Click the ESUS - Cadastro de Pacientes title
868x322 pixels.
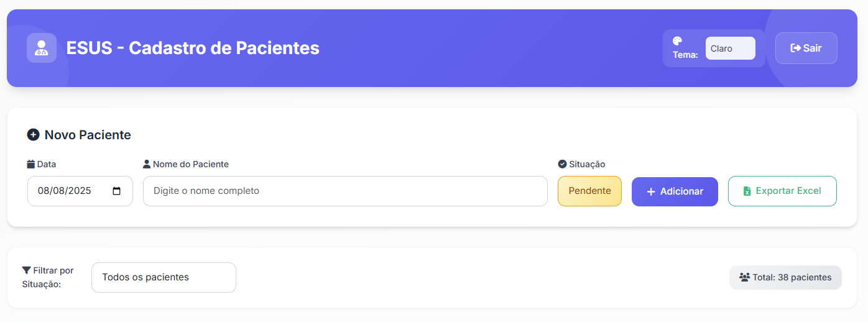193,48
